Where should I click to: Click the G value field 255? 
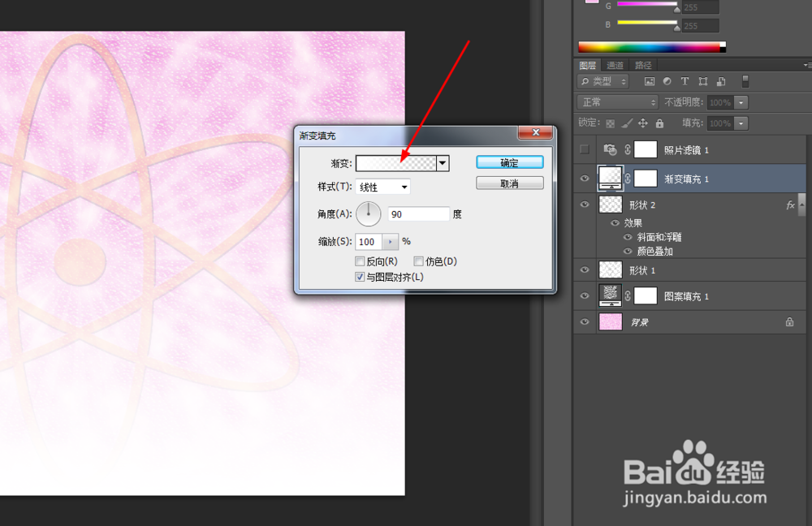(701, 7)
